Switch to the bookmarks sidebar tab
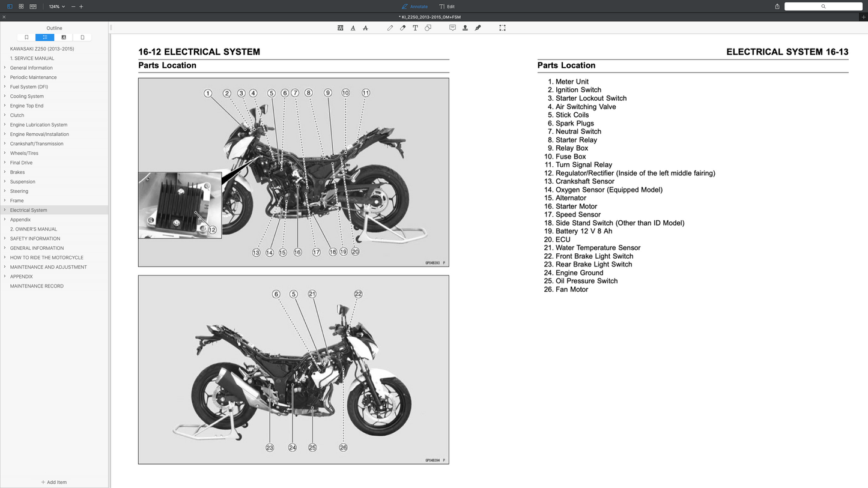Image resolution: width=868 pixels, height=488 pixels. pyautogui.click(x=26, y=37)
